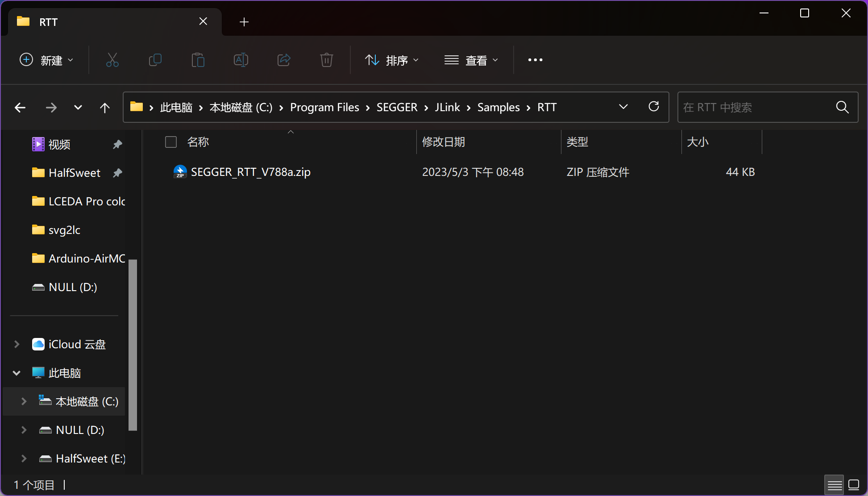Click the 在 RTT 中搜索 search field
The height and width of the screenshot is (496, 868).
click(754, 108)
